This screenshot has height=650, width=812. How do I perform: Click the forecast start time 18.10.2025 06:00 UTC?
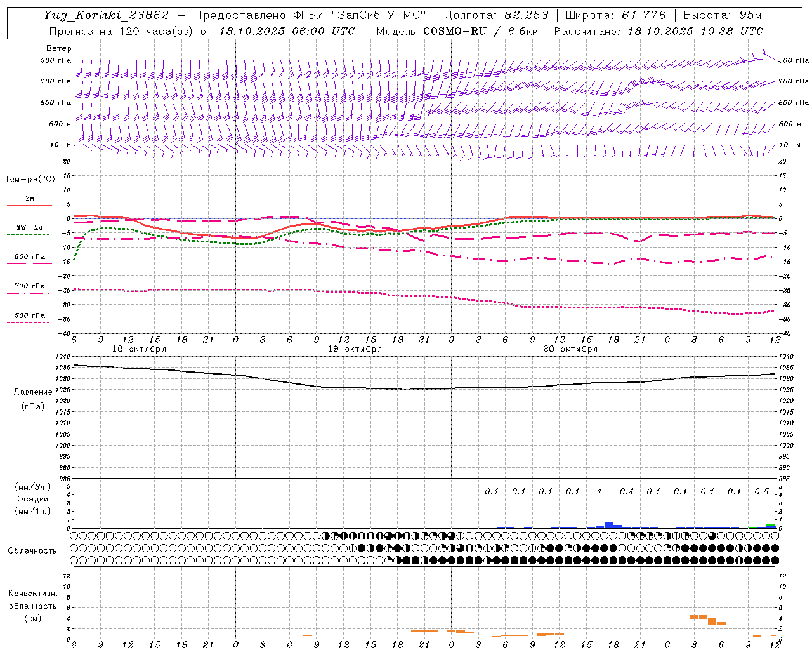click(287, 31)
